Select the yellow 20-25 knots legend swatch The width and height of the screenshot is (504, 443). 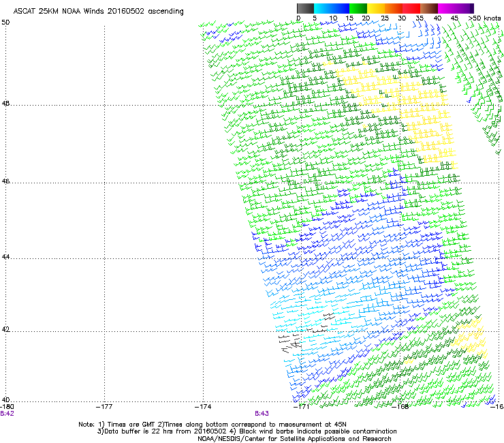coord(376,8)
